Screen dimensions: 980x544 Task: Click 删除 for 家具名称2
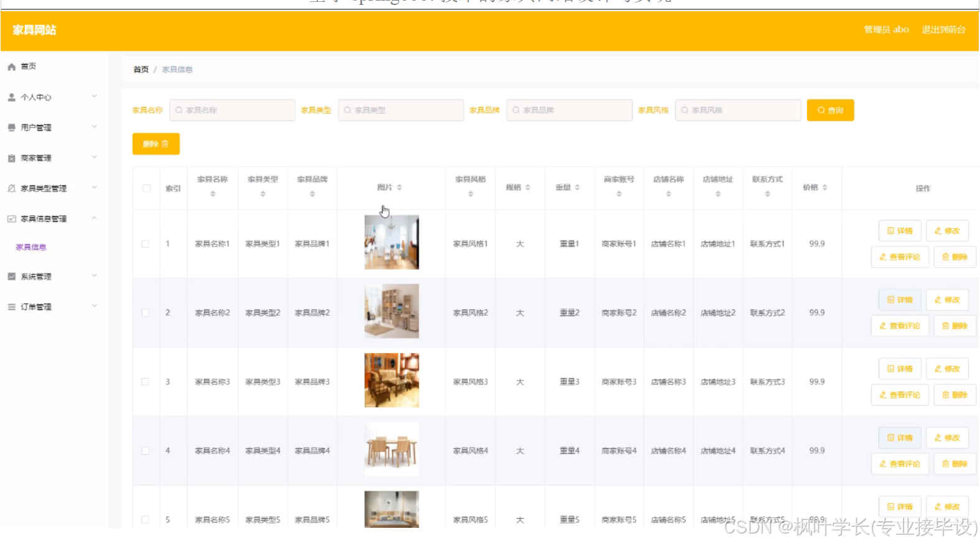point(954,326)
